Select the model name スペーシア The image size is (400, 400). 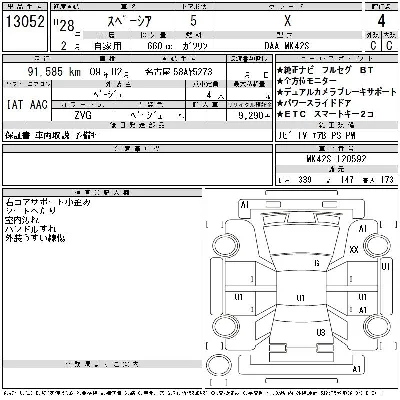129,22
